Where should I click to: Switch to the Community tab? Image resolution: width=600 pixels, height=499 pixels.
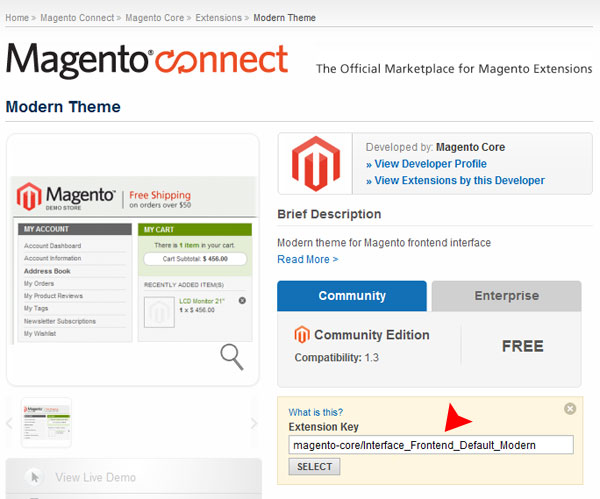coord(352,296)
